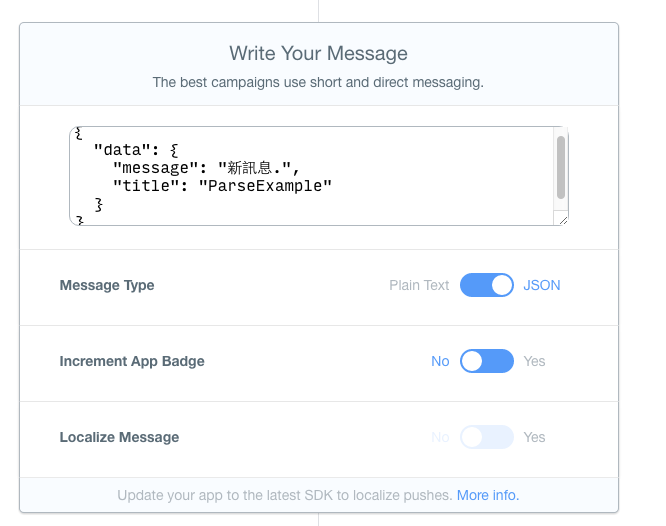The height and width of the screenshot is (526, 666).
Task: Click the Message Type label
Action: pos(107,285)
